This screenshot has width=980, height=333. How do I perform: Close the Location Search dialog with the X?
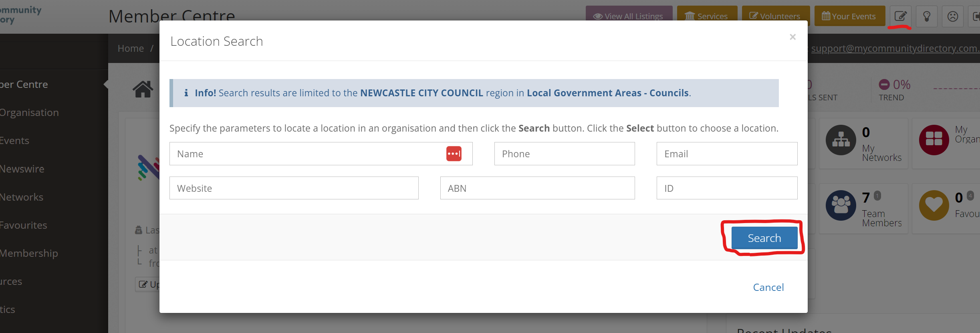pos(792,37)
